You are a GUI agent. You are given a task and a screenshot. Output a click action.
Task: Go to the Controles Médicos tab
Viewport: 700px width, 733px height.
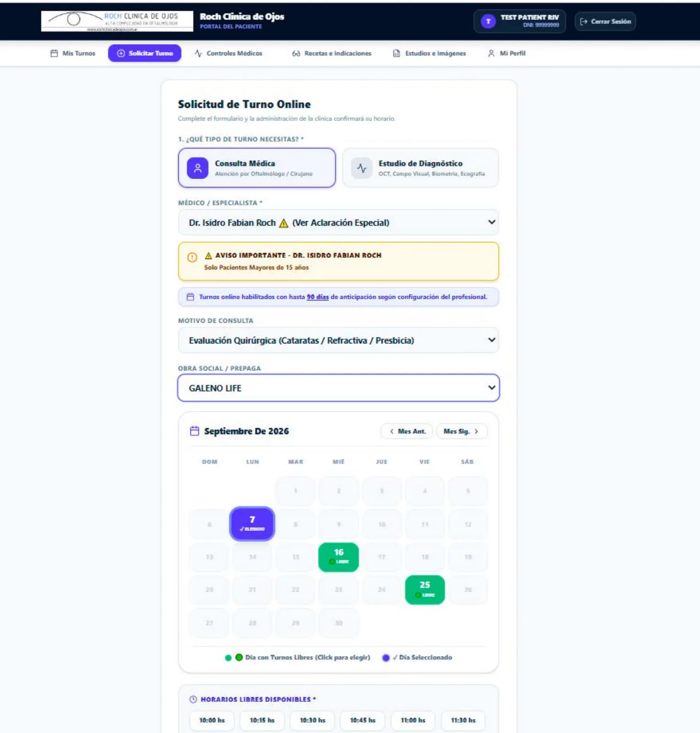228,53
